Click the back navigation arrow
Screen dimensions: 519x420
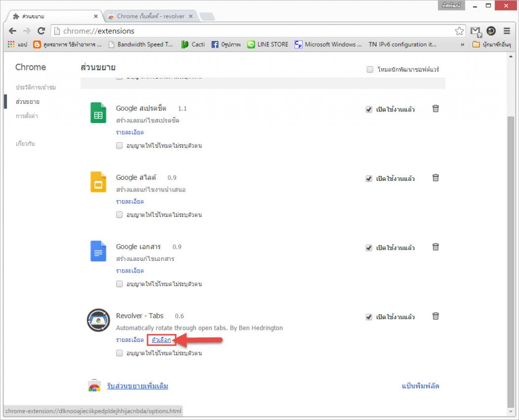tap(13, 31)
